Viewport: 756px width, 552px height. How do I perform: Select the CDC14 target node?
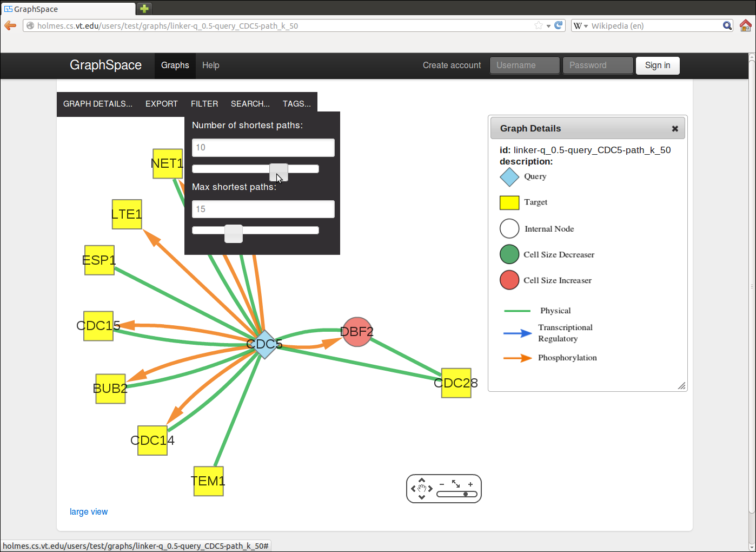(x=152, y=441)
